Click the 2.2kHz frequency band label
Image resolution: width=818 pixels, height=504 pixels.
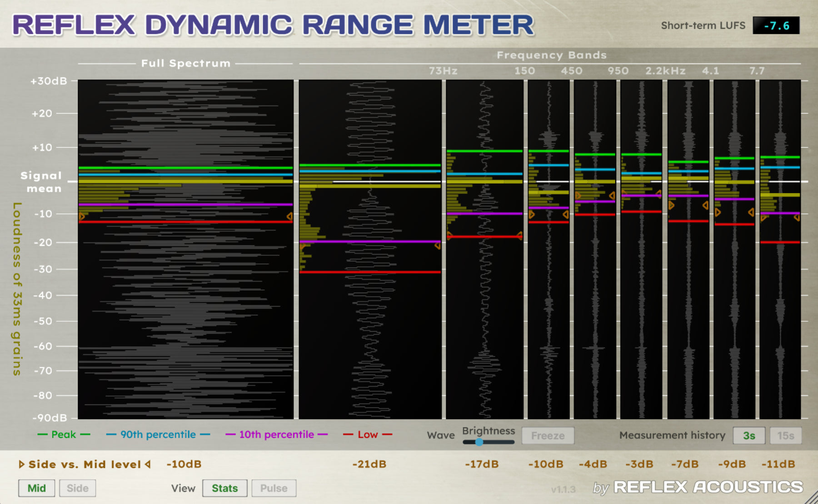tap(665, 71)
